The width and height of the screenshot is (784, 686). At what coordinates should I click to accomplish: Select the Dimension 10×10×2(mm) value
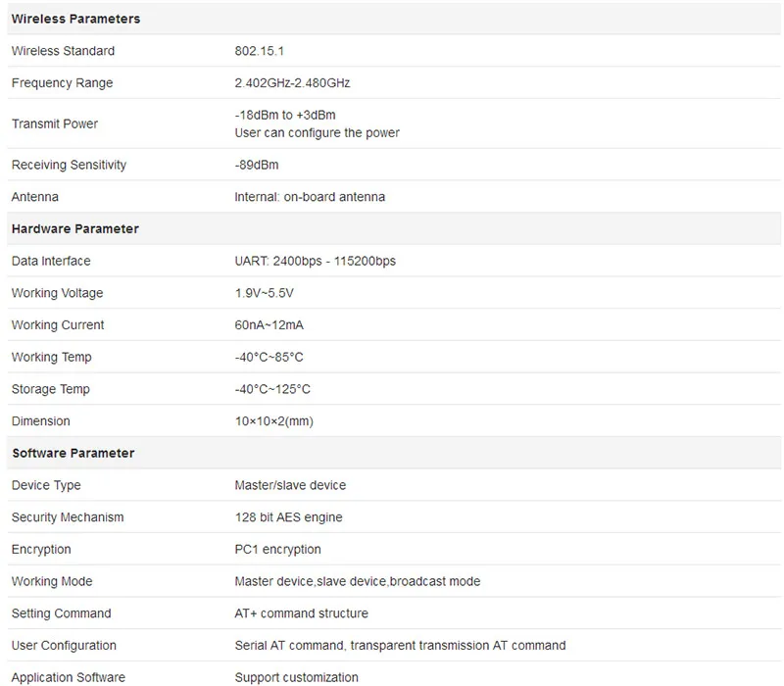pos(274,421)
